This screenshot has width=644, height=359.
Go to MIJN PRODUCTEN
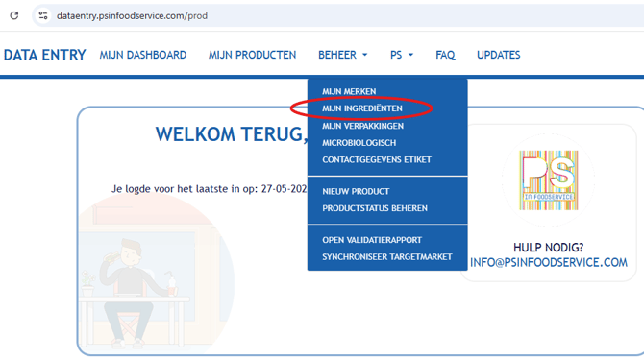[252, 55]
